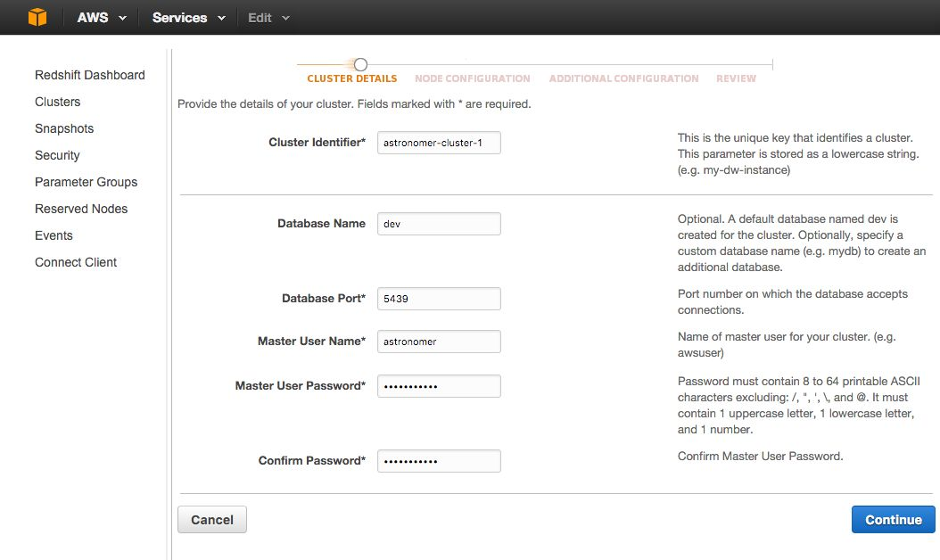
Task: Navigate to Reserved Nodes
Action: coord(81,209)
